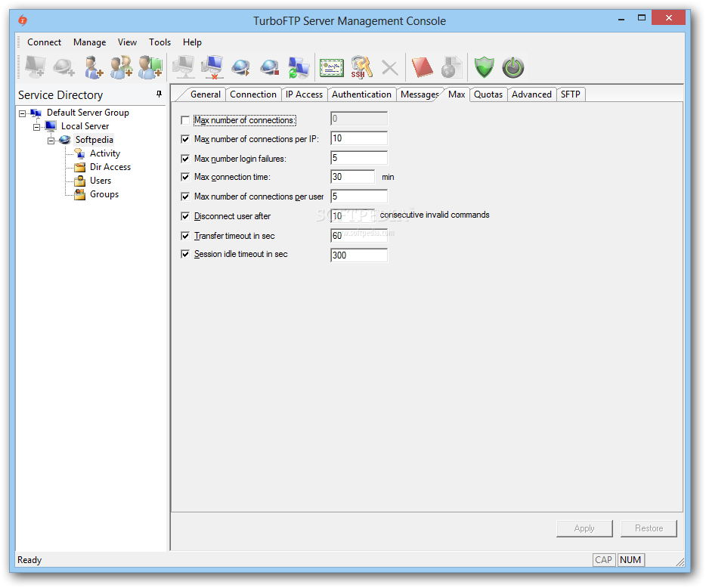The height and width of the screenshot is (588, 706).
Task: Select the Max tab
Action: coord(457,94)
